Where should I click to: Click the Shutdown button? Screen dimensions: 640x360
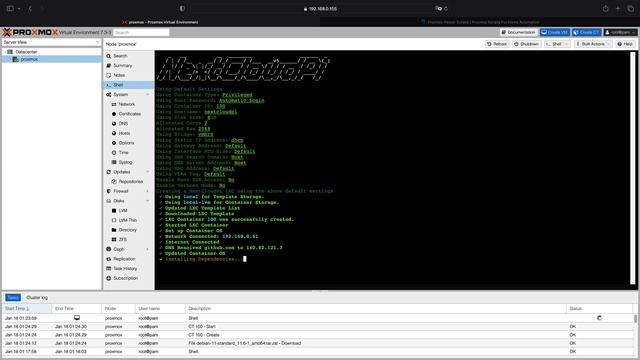pos(526,44)
